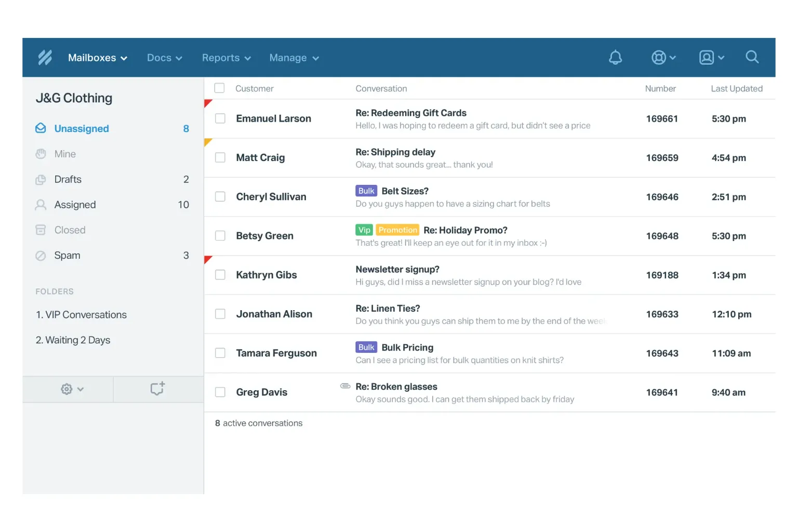Expand the Docs dropdown menu
The image size is (798, 532).
point(165,58)
